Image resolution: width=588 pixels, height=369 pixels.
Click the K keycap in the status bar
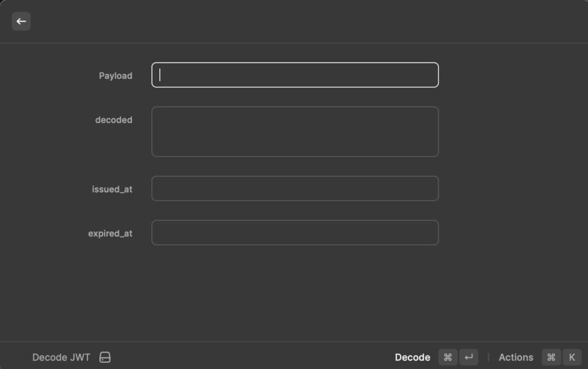tap(571, 357)
